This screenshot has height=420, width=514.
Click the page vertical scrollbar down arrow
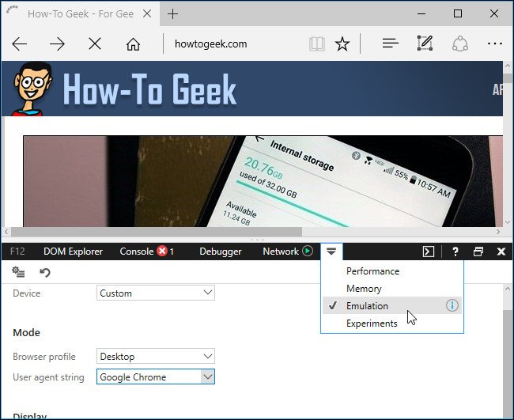tap(508, 222)
